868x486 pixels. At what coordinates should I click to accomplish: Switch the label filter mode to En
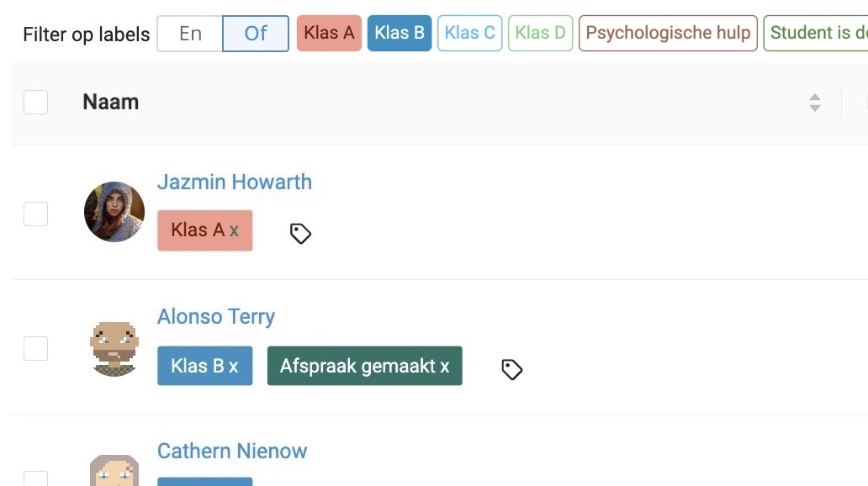(190, 34)
